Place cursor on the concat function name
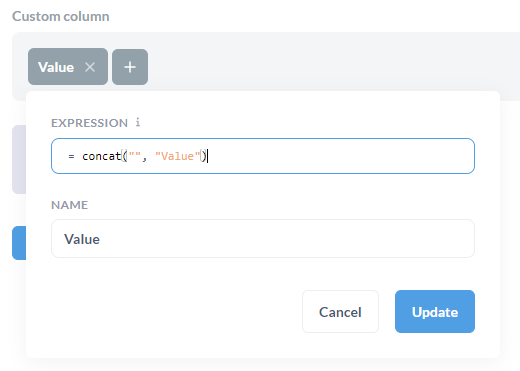This screenshot has height=371, width=520. [x=101, y=156]
